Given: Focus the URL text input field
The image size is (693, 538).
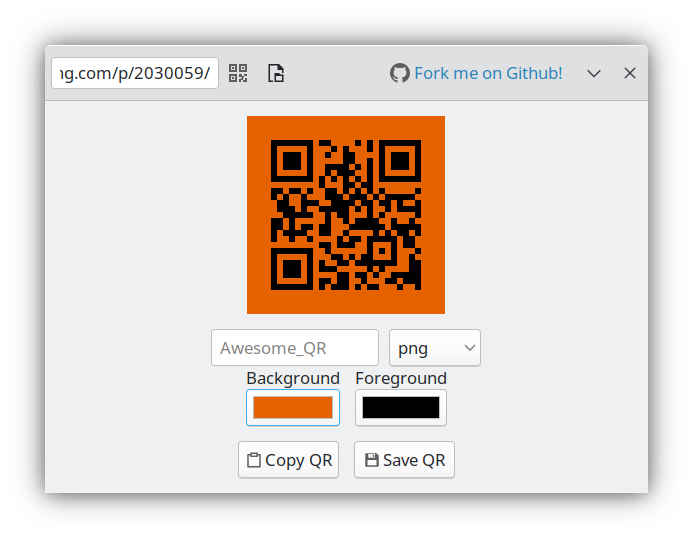Looking at the screenshot, I should point(135,73).
